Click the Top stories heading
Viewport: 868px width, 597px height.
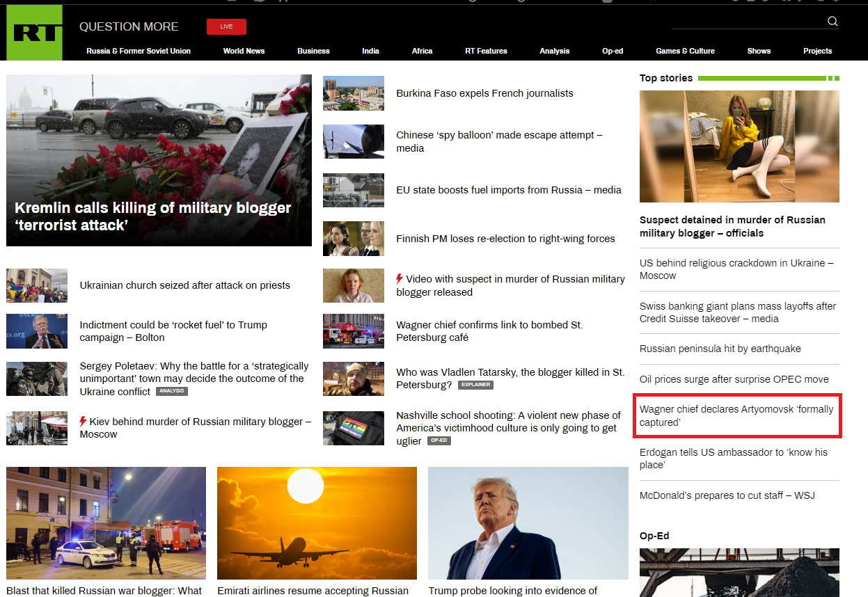point(666,78)
